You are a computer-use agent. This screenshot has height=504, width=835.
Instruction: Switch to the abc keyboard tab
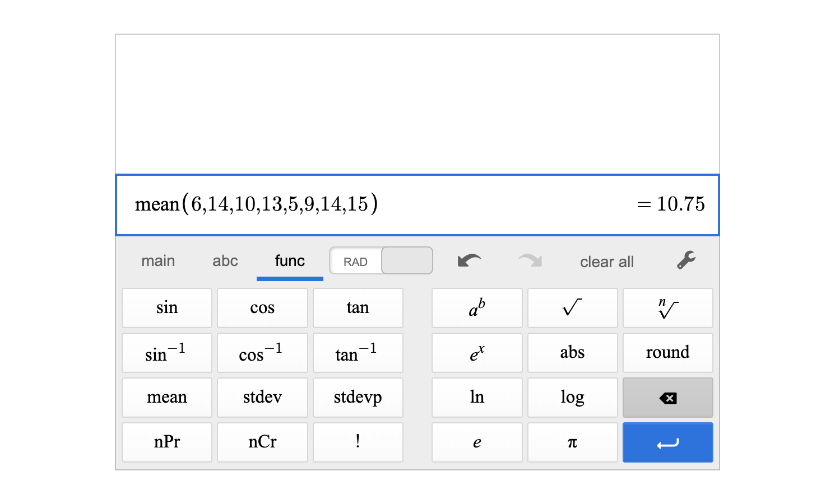(x=225, y=260)
